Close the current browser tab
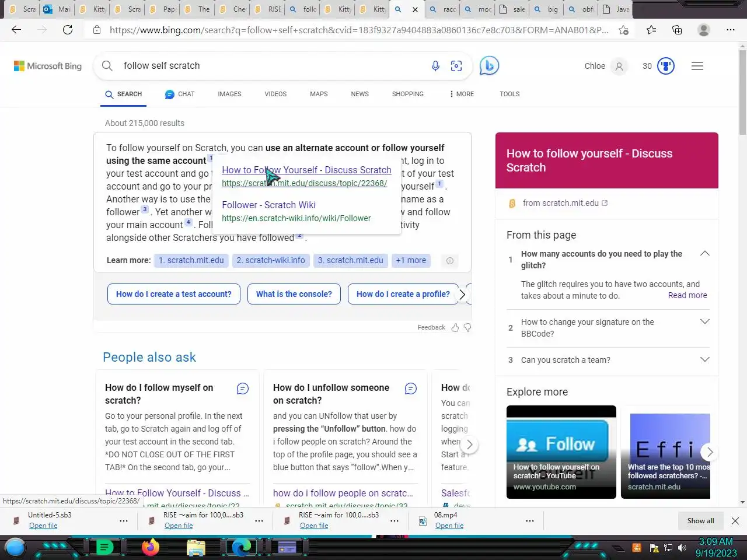 (415, 9)
